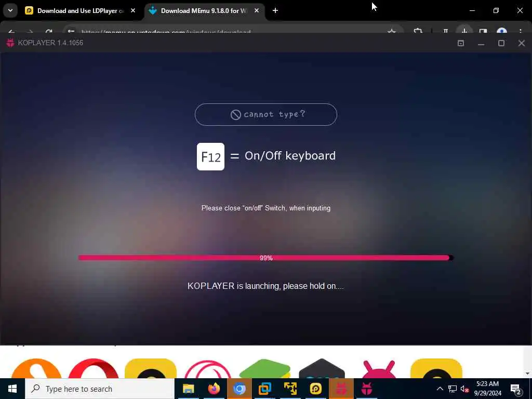Open File Explorer from the taskbar
The image size is (532, 399).
click(188, 389)
